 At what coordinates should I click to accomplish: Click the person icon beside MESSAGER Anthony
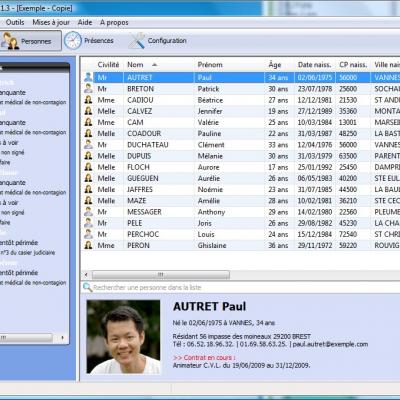click(88, 212)
